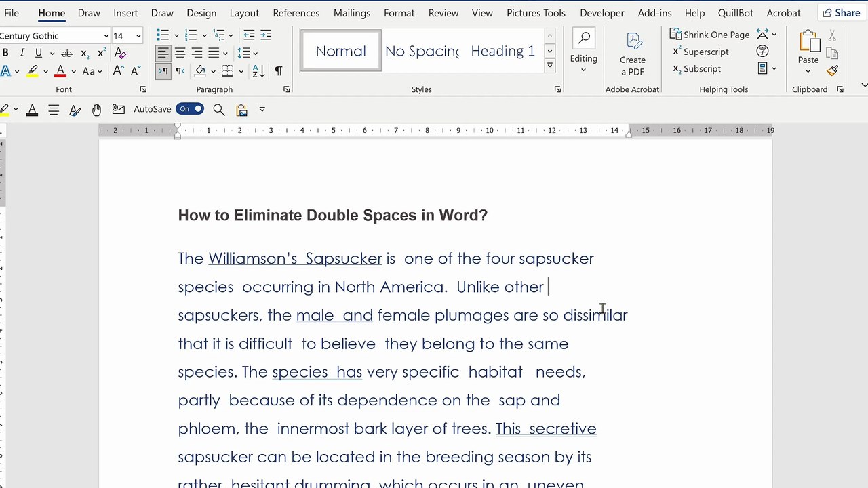Toggle Italic formatting
This screenshot has height=488, width=868.
22,53
